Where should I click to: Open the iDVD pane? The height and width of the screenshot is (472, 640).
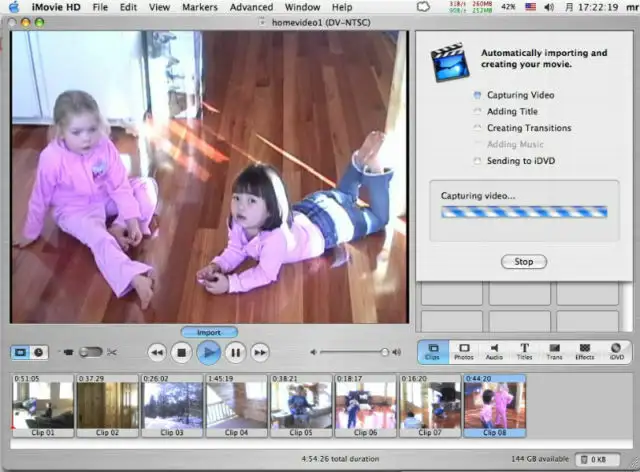tap(616, 352)
